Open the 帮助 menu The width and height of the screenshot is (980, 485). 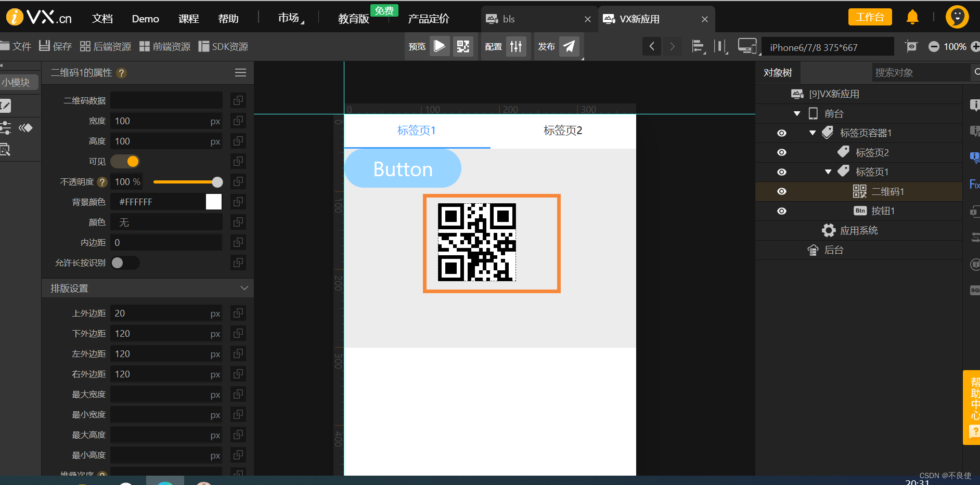228,19
